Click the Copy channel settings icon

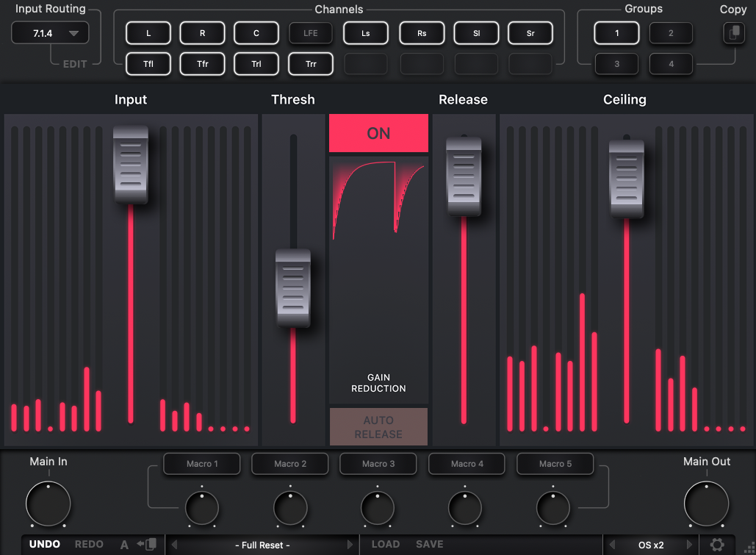[x=732, y=33]
